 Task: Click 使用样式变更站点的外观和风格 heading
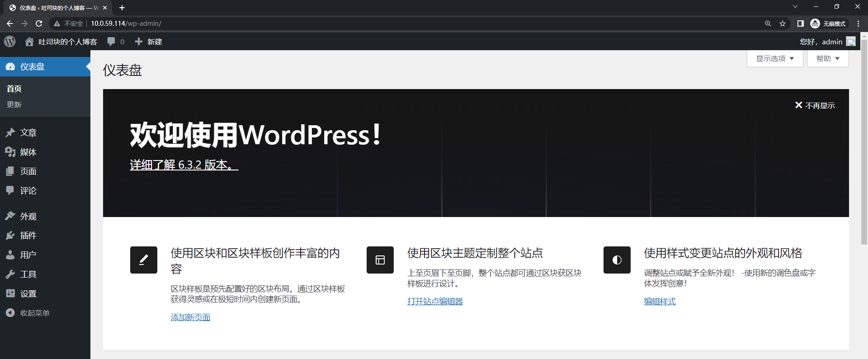pyautogui.click(x=723, y=253)
